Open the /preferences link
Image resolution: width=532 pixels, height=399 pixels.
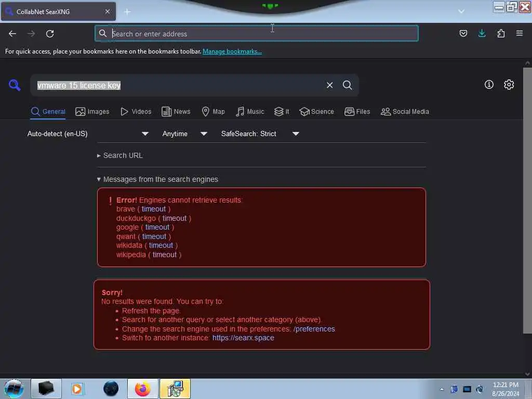tap(314, 329)
